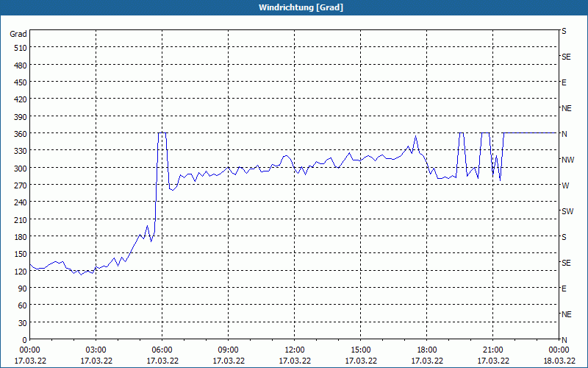Click the NW compass label
Screen dimensions: 588x368
[567, 160]
